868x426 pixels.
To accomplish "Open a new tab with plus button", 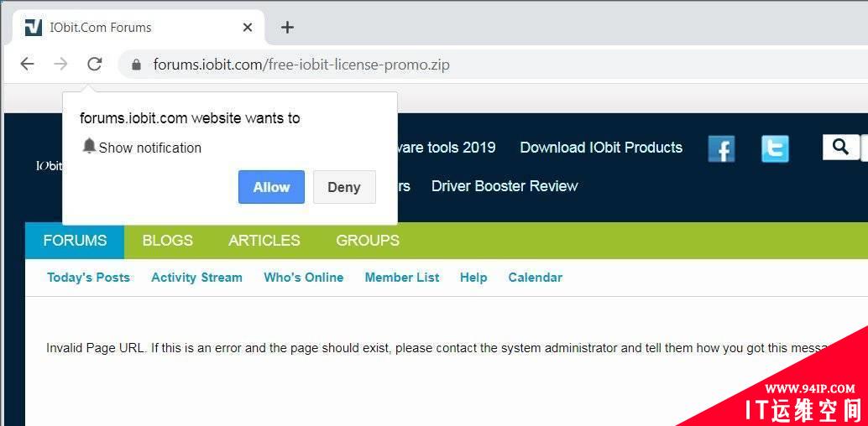I will click(287, 27).
